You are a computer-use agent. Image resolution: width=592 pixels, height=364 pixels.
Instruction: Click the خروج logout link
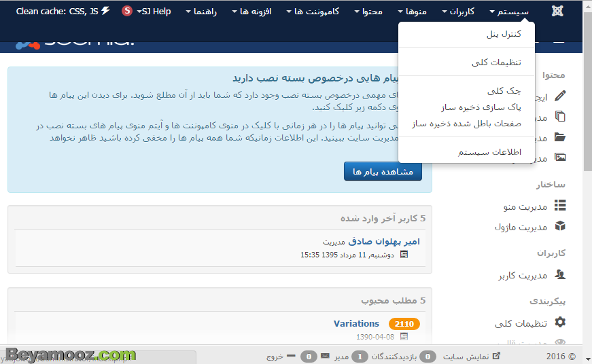click(275, 356)
